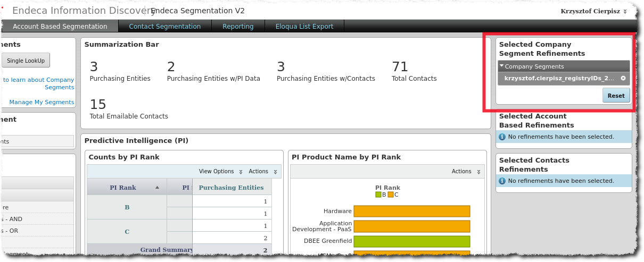Remove the krzysztof.cierpisz_registryIDs segment refinement
This screenshot has width=644, height=262.
623,78
